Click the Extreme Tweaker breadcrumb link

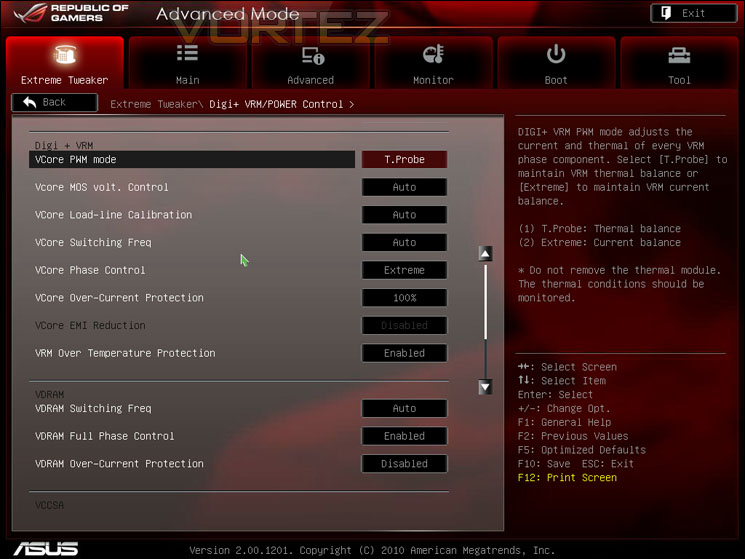point(154,104)
